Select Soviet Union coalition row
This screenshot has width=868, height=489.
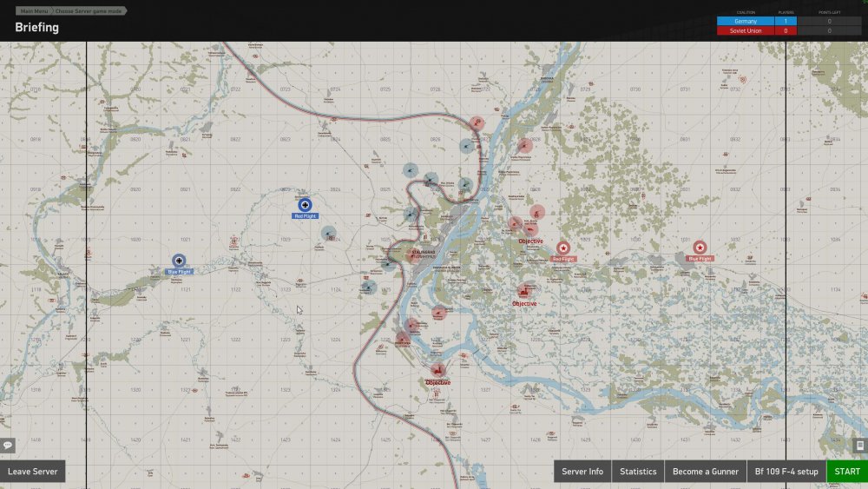[x=789, y=31]
